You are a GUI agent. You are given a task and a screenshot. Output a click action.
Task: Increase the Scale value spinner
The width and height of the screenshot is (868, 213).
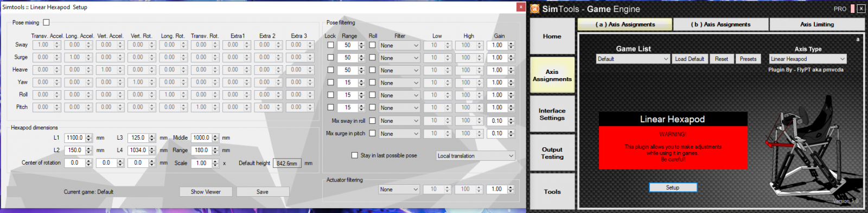[x=215, y=161]
